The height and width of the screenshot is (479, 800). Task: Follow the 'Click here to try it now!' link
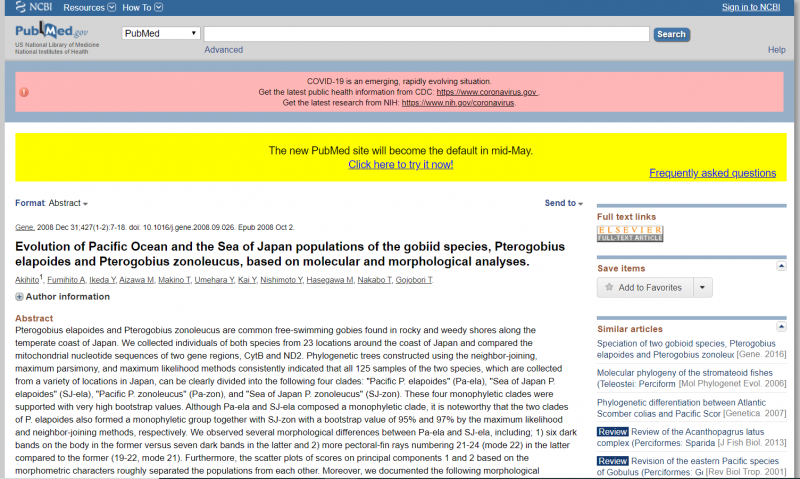(x=400, y=164)
